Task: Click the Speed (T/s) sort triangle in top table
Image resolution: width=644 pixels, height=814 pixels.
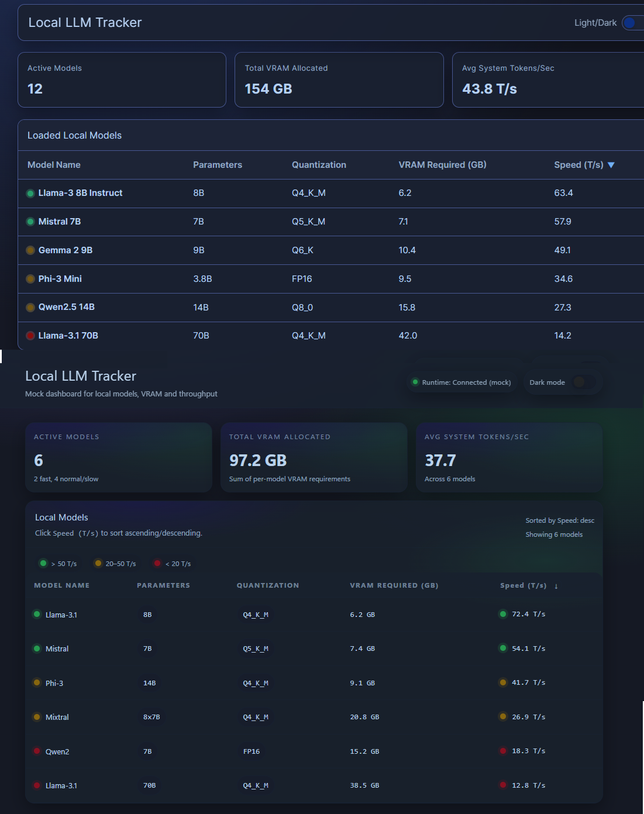Action: tap(611, 165)
